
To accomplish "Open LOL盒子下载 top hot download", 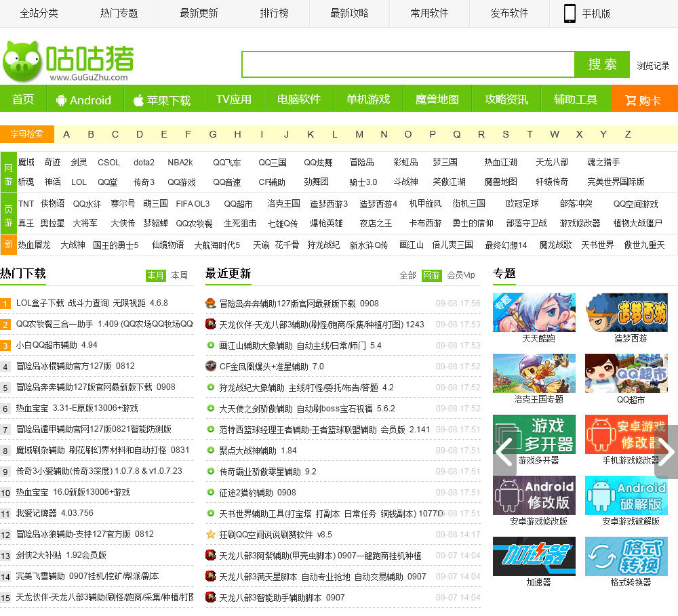I will (x=92, y=303).
